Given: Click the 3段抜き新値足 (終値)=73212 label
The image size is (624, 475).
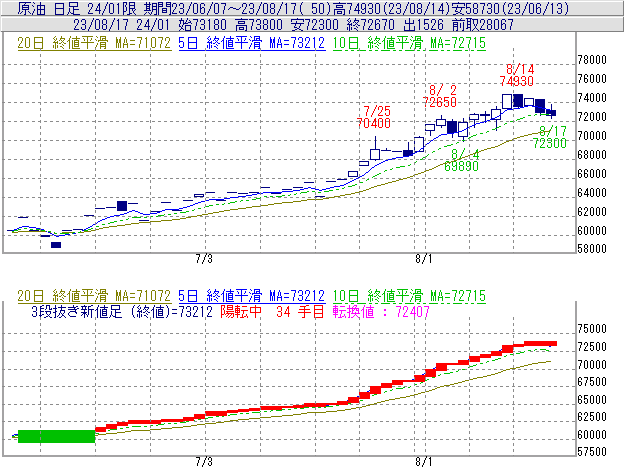Looking at the screenshot, I should tap(122, 311).
